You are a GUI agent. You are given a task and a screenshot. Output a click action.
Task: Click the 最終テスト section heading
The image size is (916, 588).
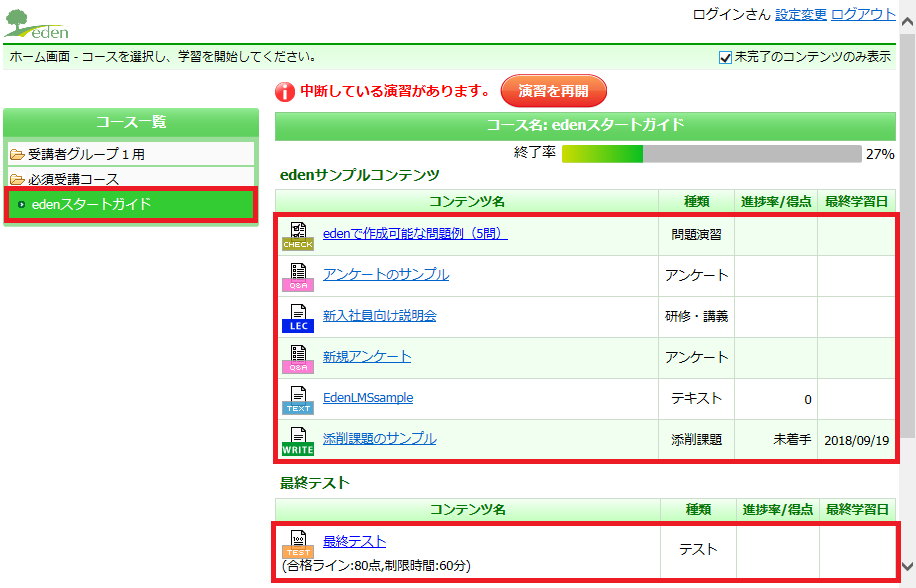pos(315,483)
